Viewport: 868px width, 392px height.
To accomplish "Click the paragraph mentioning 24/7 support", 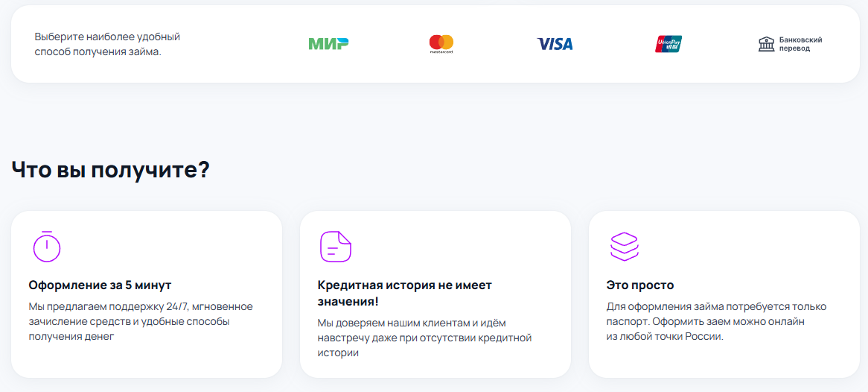I will [x=140, y=321].
